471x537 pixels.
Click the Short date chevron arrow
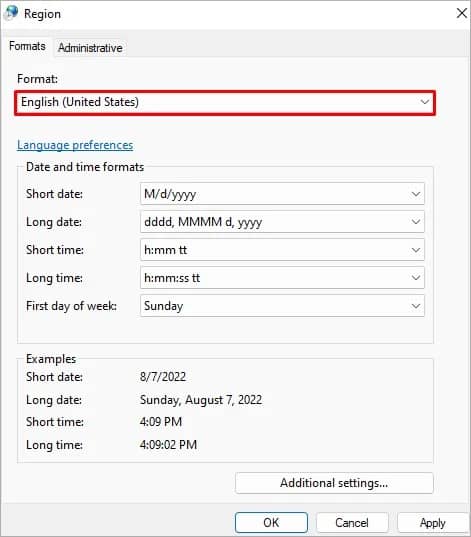pos(416,194)
